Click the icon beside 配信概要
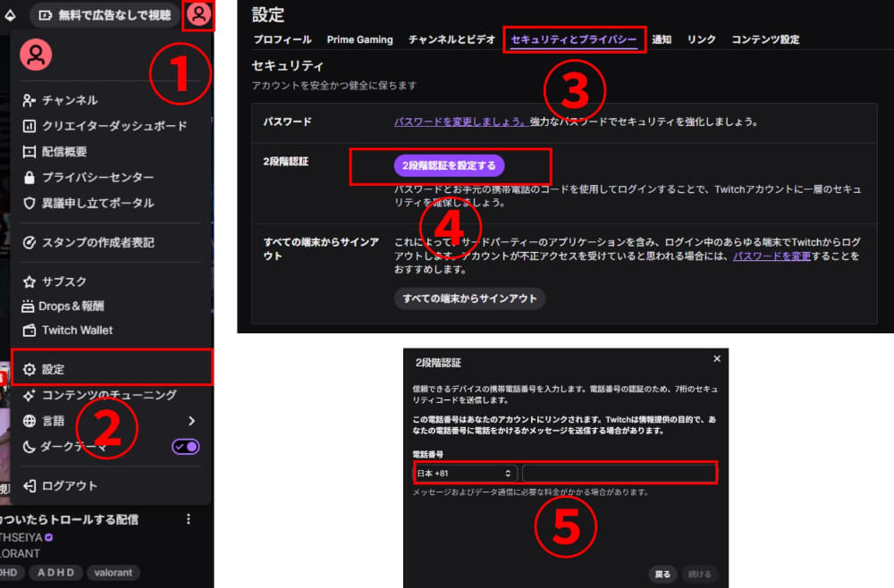Viewport: 894px width, 588px height. 30,152
